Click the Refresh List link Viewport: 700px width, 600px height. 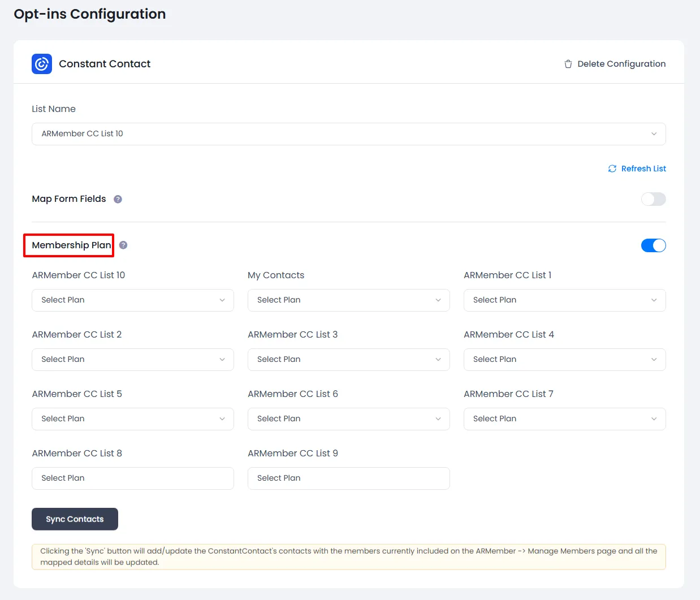pos(643,169)
